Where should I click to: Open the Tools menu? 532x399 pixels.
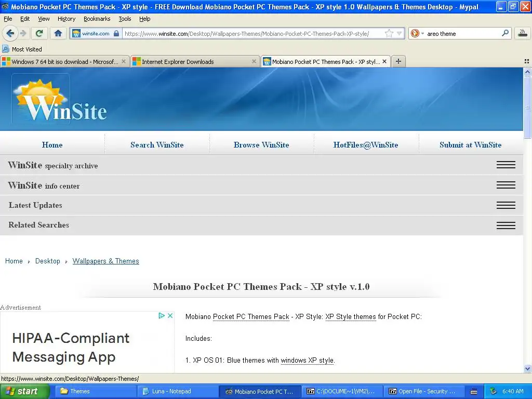pyautogui.click(x=125, y=19)
